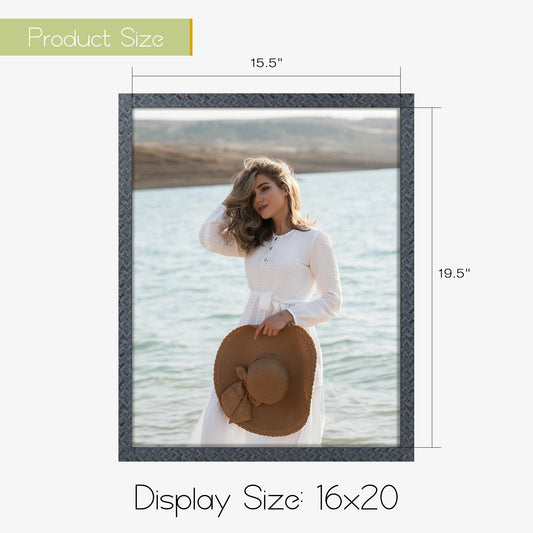Click the brown straw hat in photo

[265, 380]
